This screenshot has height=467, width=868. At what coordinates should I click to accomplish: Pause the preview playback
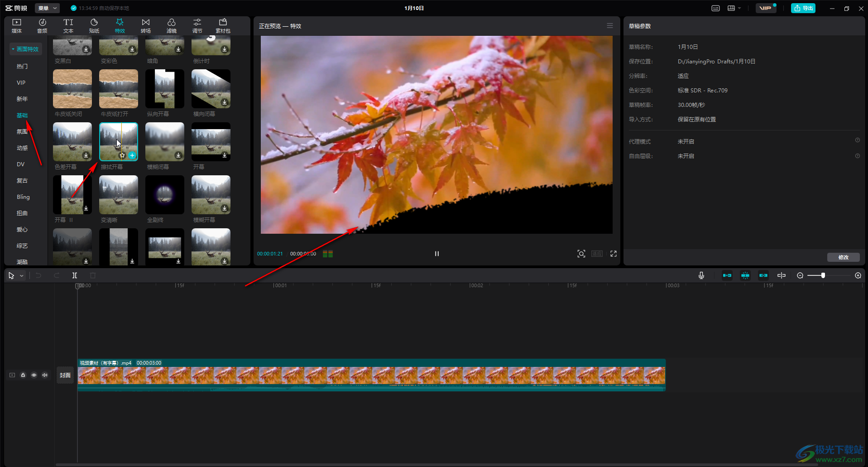pyautogui.click(x=437, y=254)
